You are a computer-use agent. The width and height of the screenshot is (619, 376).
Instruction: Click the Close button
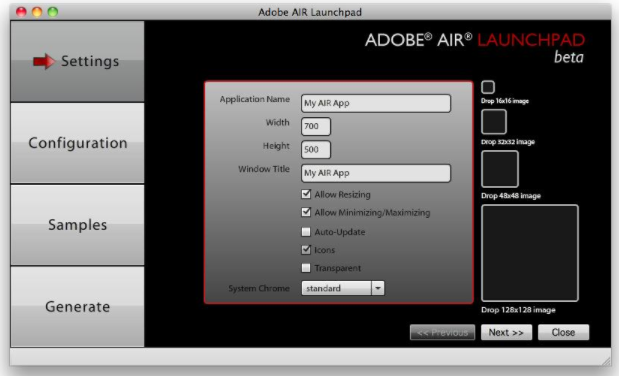[x=563, y=332]
